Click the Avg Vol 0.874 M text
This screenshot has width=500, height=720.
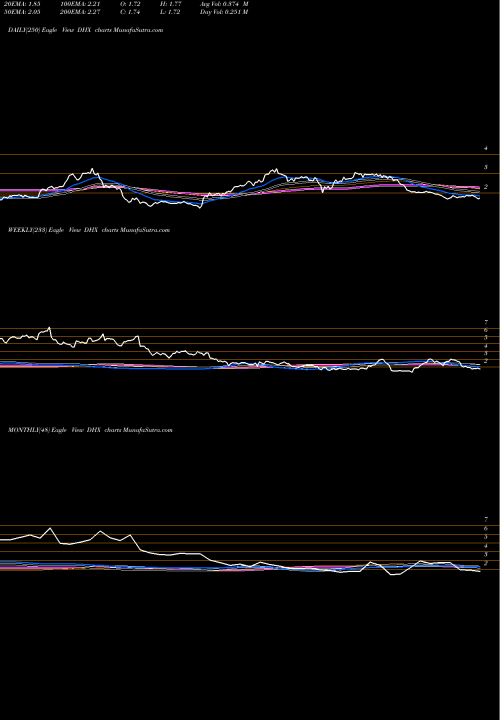[224, 4]
